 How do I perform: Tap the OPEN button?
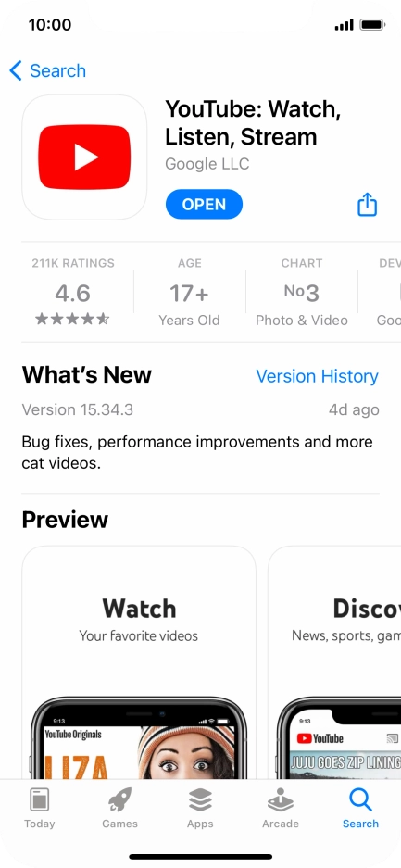204,205
